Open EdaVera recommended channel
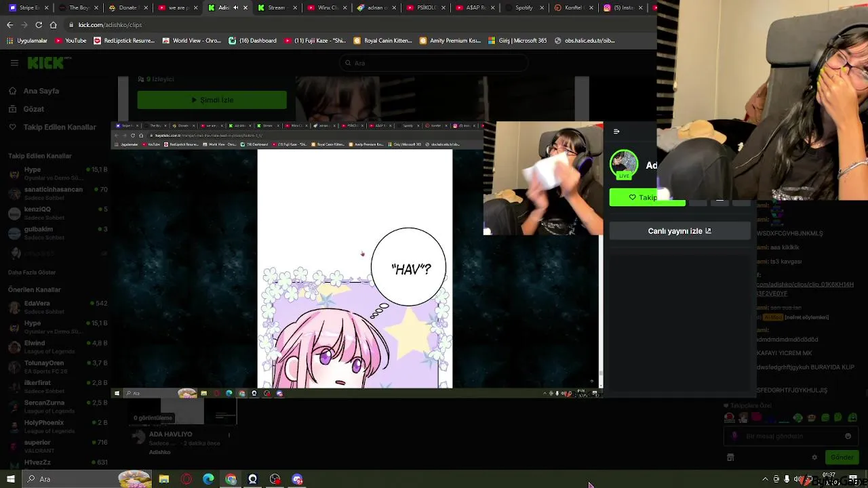 point(58,307)
